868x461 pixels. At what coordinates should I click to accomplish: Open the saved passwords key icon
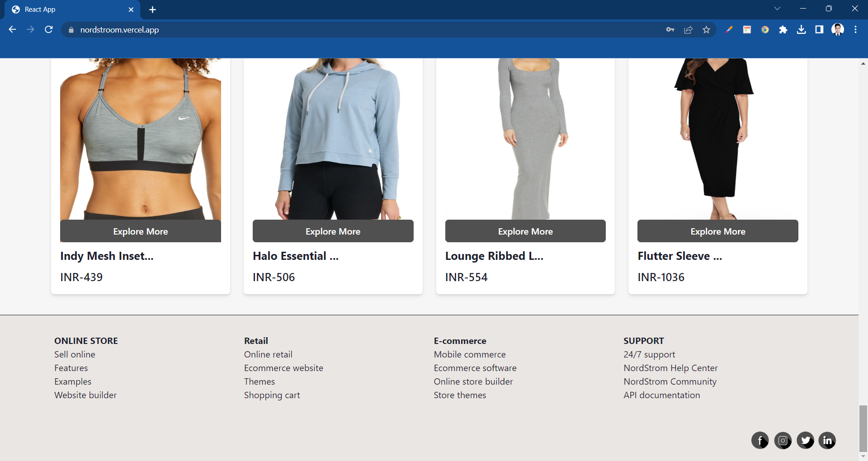point(670,30)
